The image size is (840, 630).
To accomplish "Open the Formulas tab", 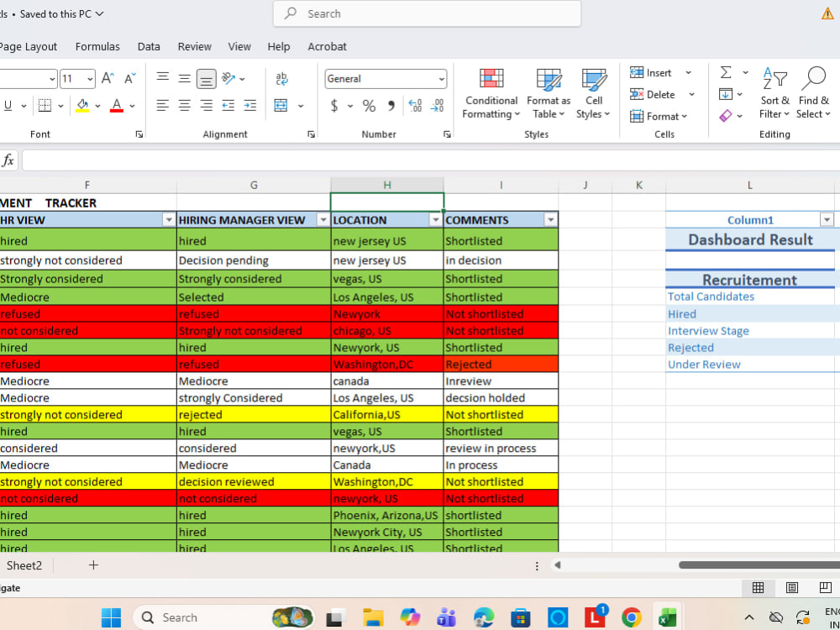I will [97, 46].
